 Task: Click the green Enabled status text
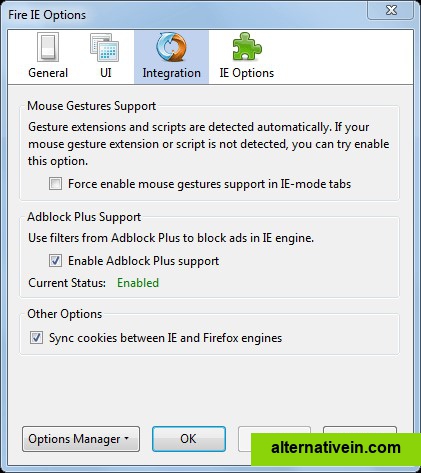coord(138,283)
